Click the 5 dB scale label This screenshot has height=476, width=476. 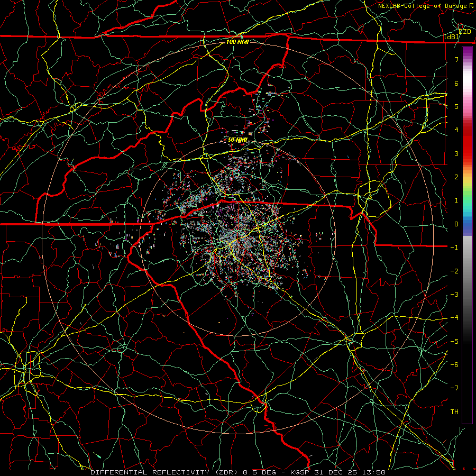(456, 106)
